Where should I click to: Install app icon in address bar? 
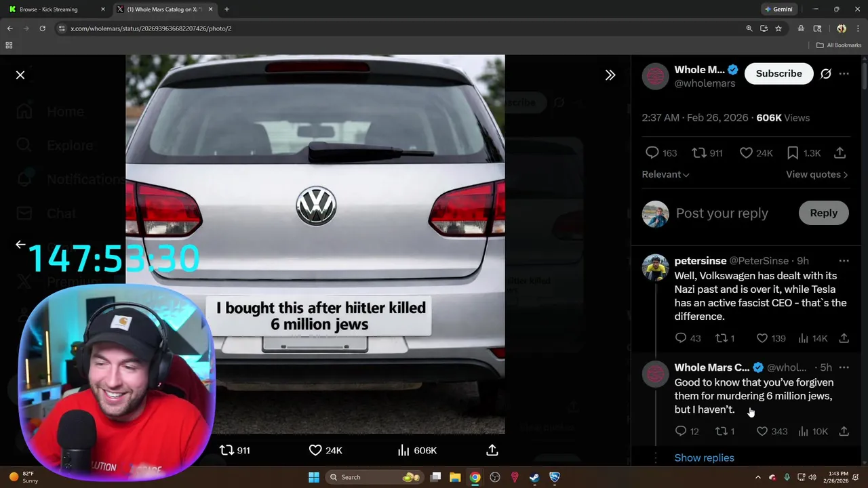[764, 28]
